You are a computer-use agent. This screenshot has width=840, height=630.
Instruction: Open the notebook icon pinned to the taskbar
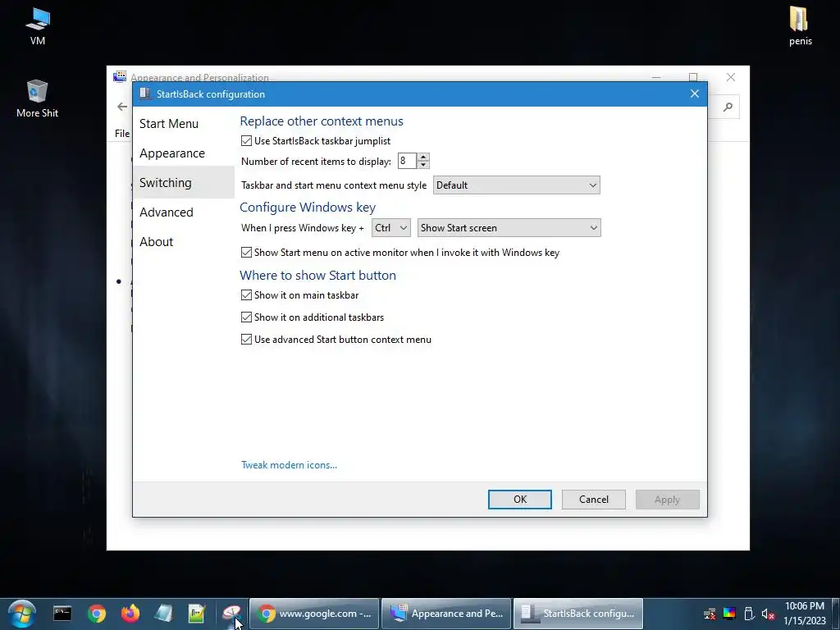pyautogui.click(x=163, y=614)
